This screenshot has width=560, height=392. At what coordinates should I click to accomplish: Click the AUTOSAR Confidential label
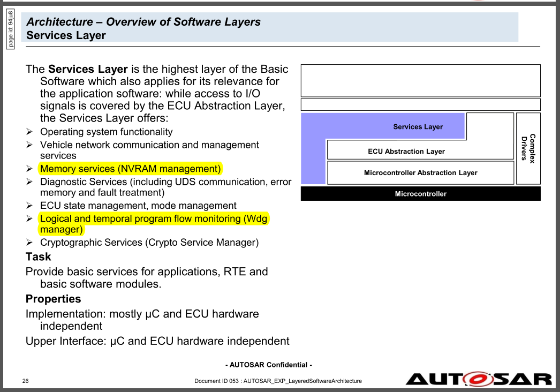coord(268,365)
